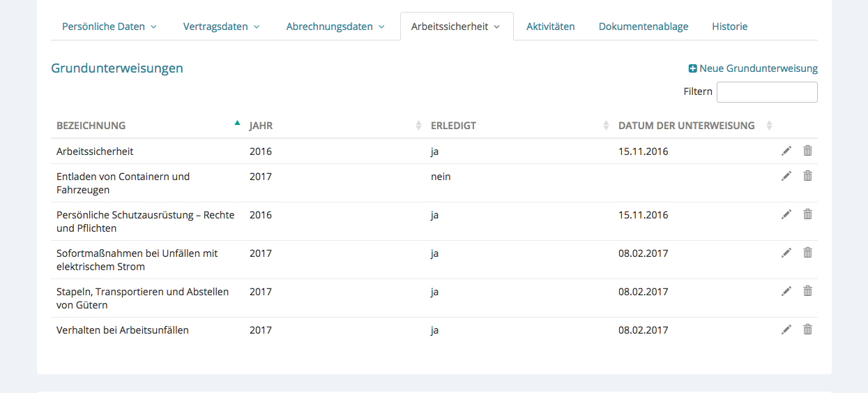The height and width of the screenshot is (393, 868).
Task: Add a Neue Grundunterweisung
Action: coord(753,68)
